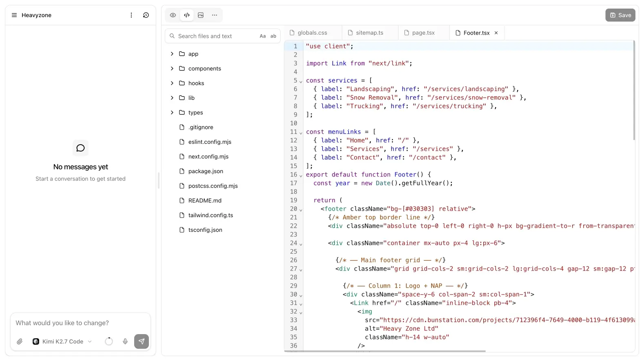Click the app folder icon

pos(182,54)
